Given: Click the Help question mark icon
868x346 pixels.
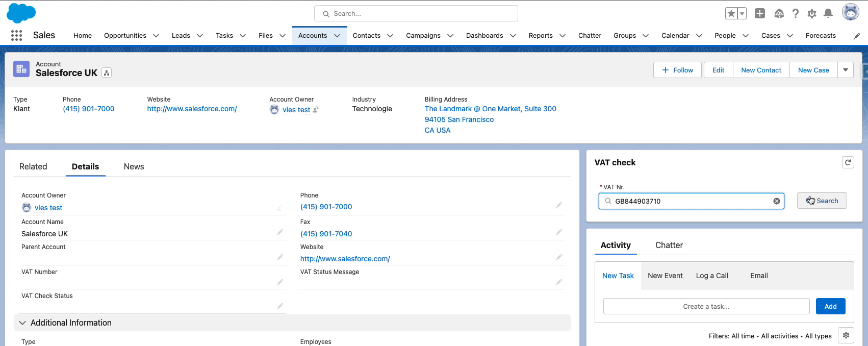Looking at the screenshot, I should click(796, 14).
